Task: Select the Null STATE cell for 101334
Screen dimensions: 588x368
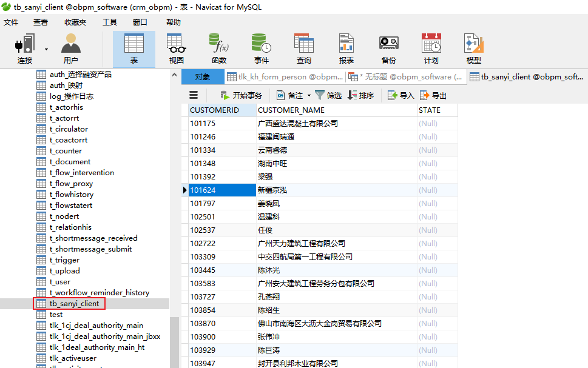Action: [438, 150]
